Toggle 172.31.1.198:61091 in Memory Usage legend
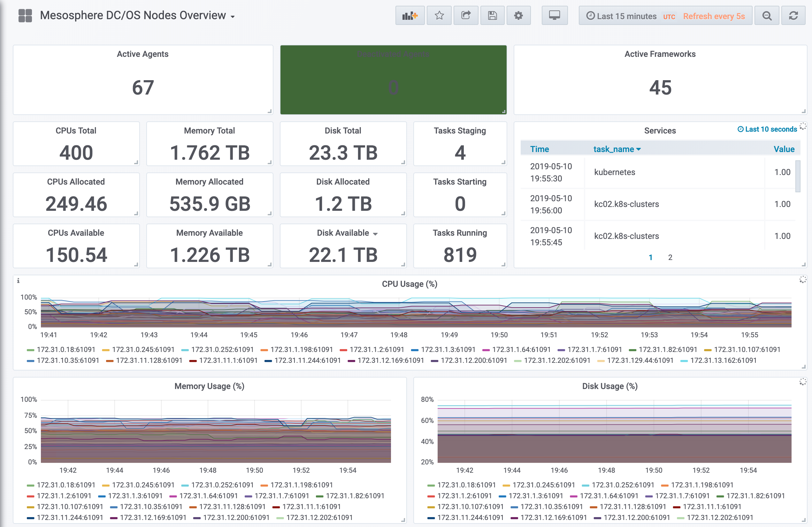Screen dimensions: 812x527 pos(302,485)
